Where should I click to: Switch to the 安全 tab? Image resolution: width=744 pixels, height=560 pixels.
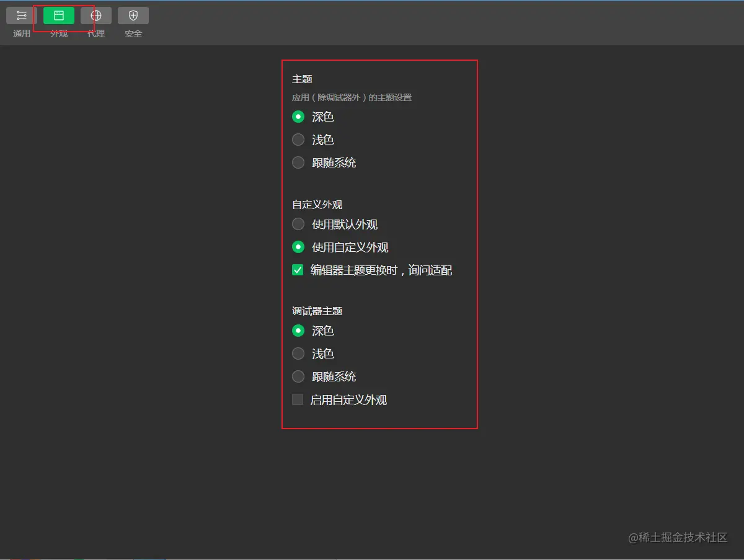pyautogui.click(x=133, y=33)
